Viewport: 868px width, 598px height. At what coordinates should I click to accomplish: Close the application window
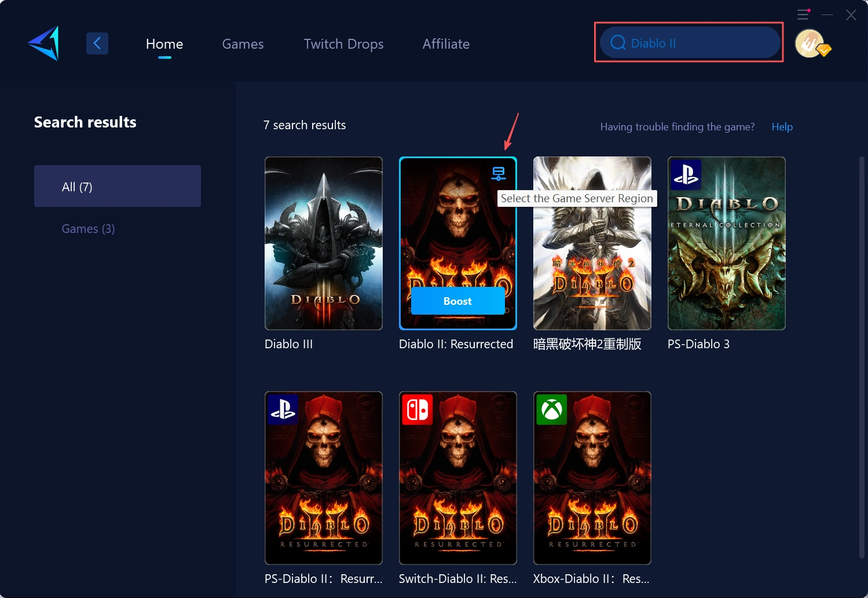tap(851, 15)
